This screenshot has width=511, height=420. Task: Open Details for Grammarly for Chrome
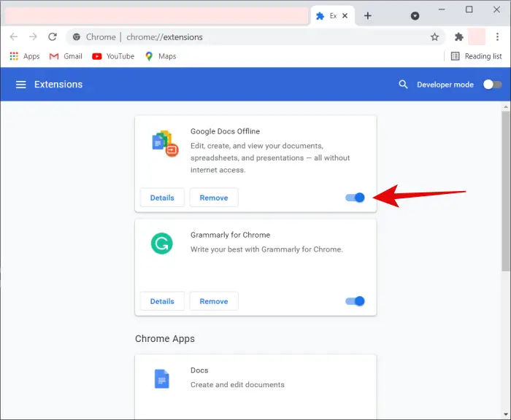pyautogui.click(x=162, y=301)
